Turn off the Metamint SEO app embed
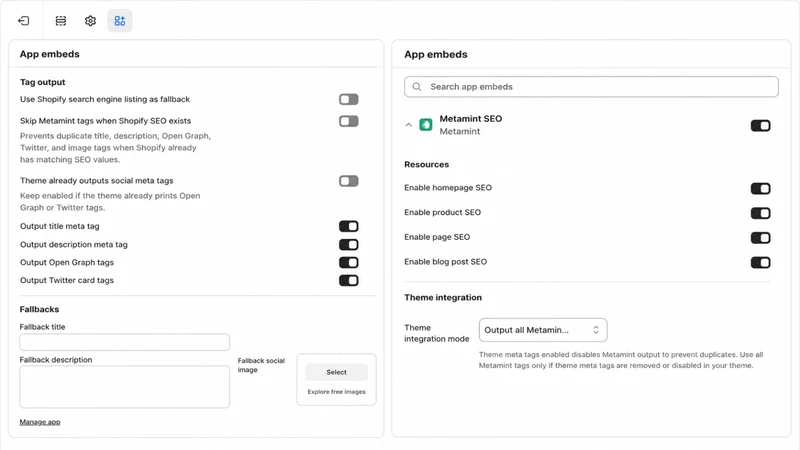 tap(760, 126)
